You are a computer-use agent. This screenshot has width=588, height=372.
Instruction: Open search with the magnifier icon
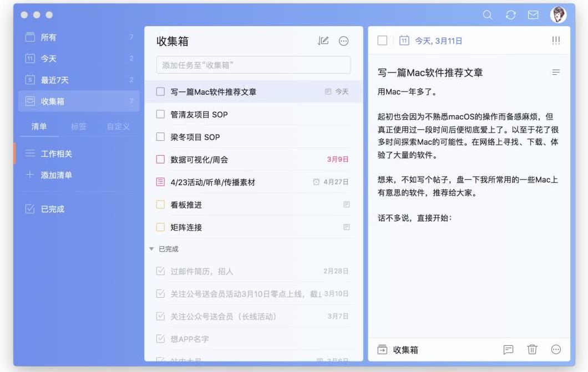(488, 16)
